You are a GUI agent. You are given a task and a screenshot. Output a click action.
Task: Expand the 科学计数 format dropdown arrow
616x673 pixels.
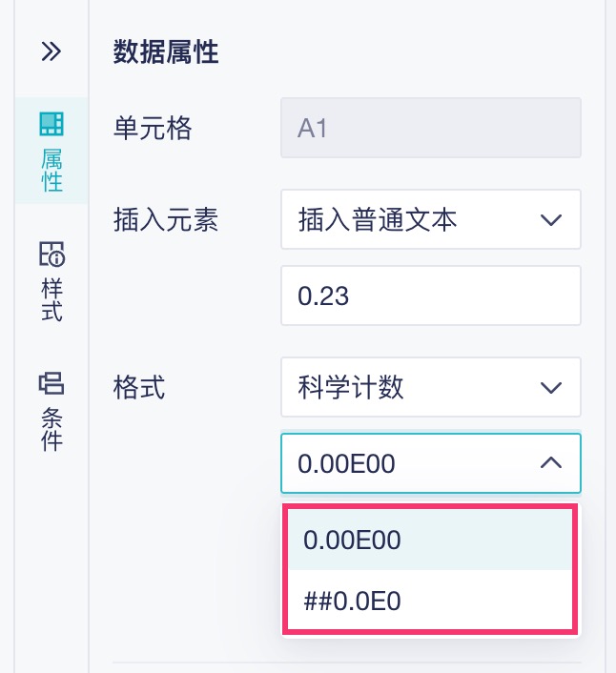(550, 387)
